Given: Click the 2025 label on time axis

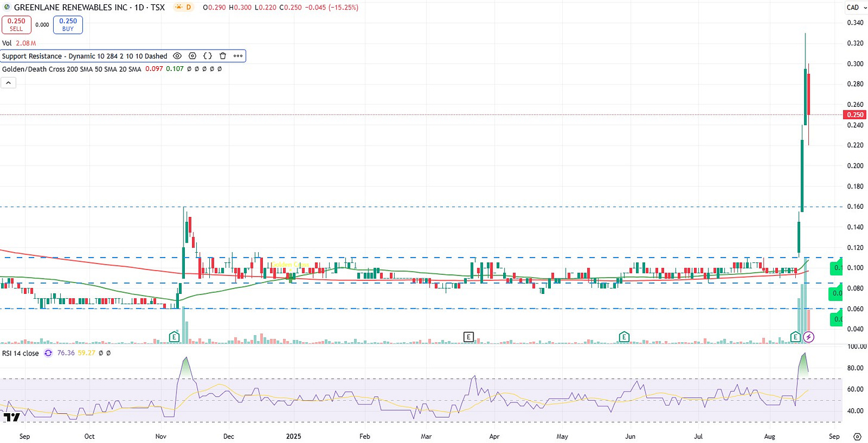Looking at the screenshot, I should (294, 436).
